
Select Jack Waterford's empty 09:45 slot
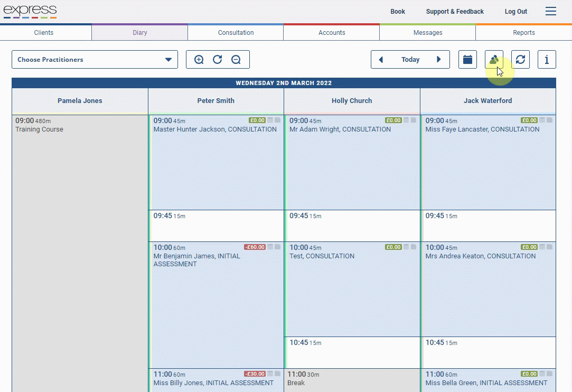point(489,226)
